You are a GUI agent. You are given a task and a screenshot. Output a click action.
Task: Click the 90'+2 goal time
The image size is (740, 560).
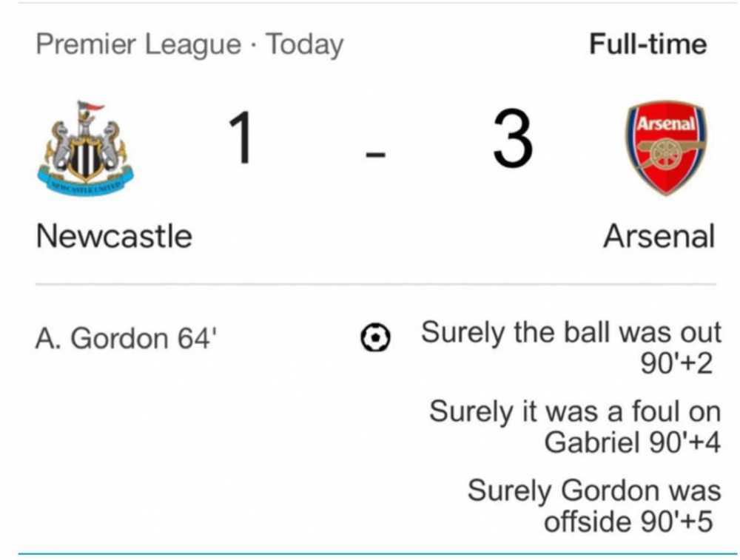676,364
